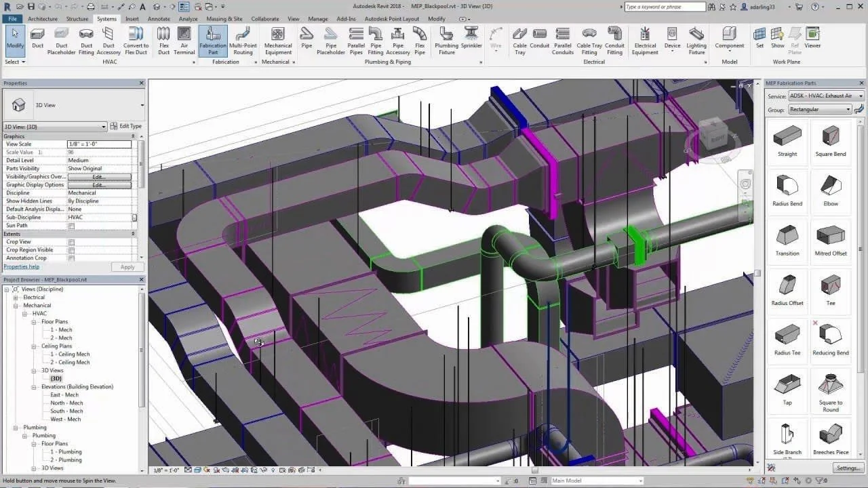Viewport: 868px width, 488px height.
Task: Toggle the Crop Region Visible checkbox
Action: pos(71,250)
